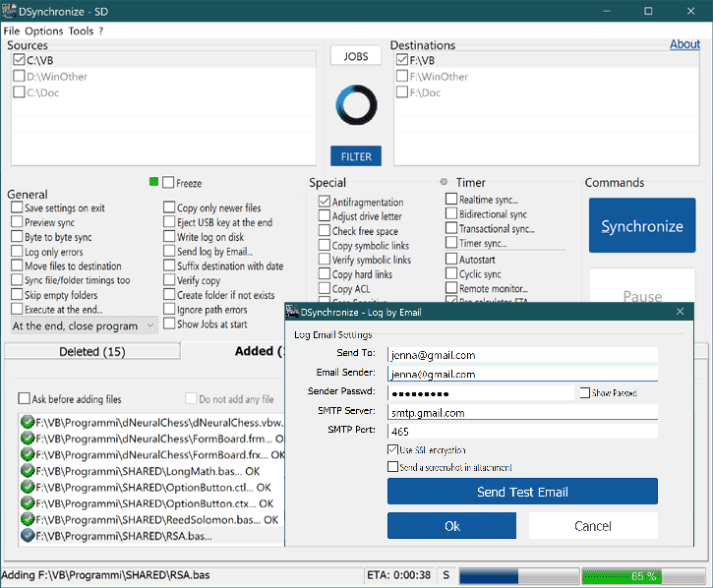Click Cancel in Log by Email dialog
This screenshot has width=713, height=588.
click(x=593, y=526)
